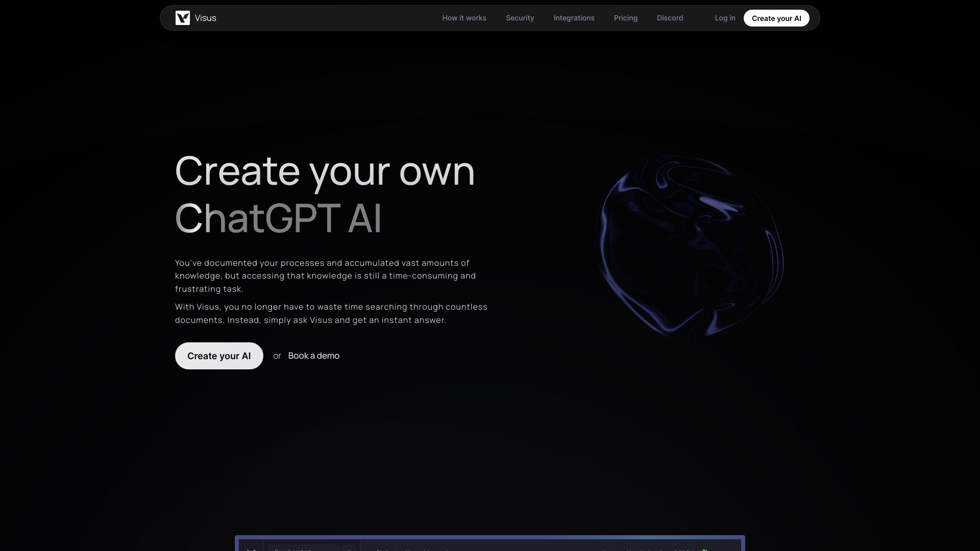
Task: Open the Security section
Action: click(520, 18)
